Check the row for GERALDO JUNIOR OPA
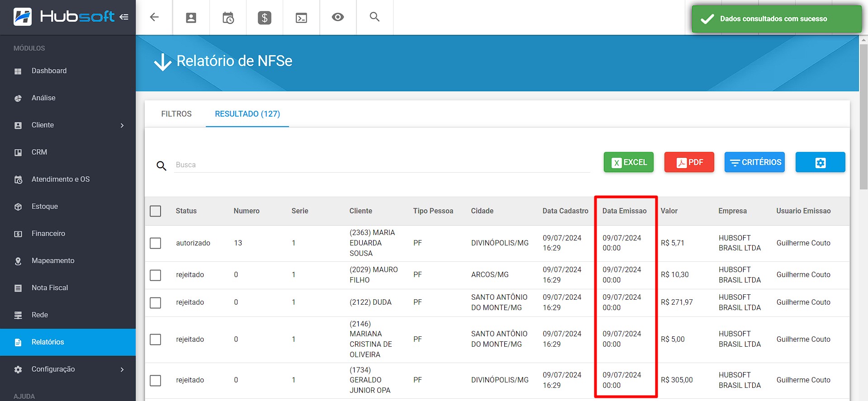This screenshot has height=401, width=868. 155,380
